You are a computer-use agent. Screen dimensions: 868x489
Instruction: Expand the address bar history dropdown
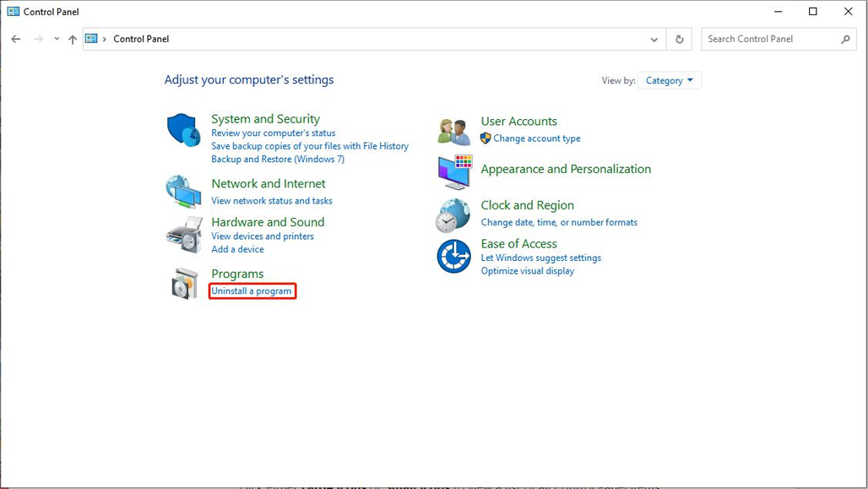pyautogui.click(x=654, y=39)
